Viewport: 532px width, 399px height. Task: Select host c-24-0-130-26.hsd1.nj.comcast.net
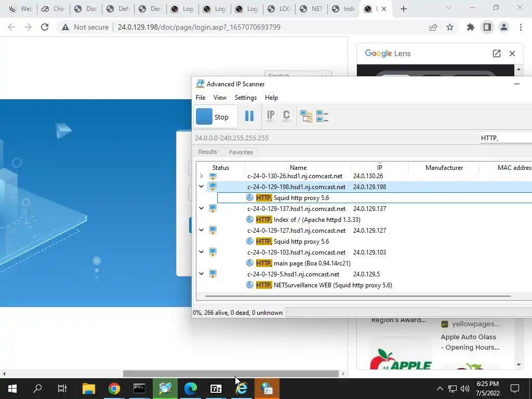[295, 176]
